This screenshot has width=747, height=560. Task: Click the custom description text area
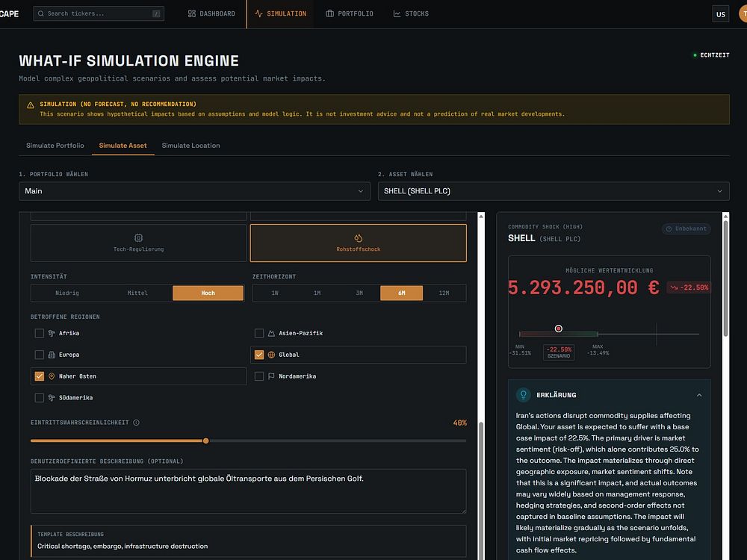[248, 491]
